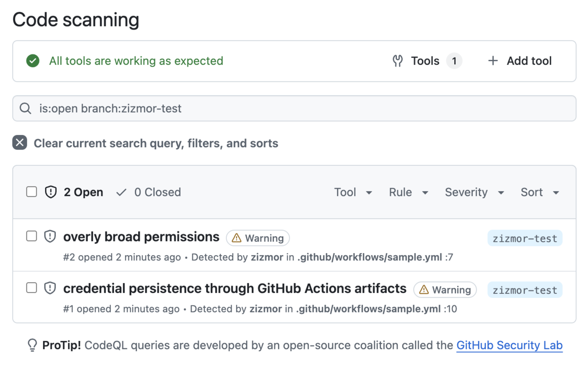Open the Tool filter dropdown
The height and width of the screenshot is (366, 588).
click(353, 192)
